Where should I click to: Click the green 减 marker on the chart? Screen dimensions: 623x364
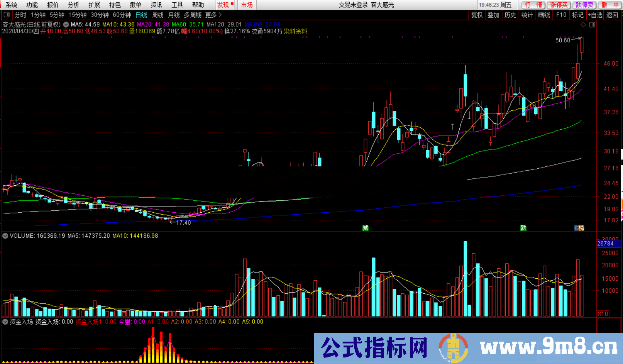[x=365, y=228]
